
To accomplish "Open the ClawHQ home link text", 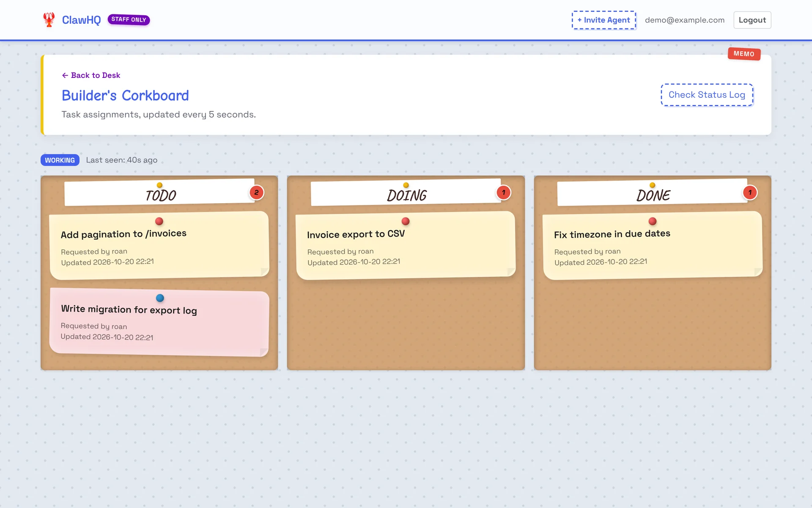I will [x=81, y=20].
